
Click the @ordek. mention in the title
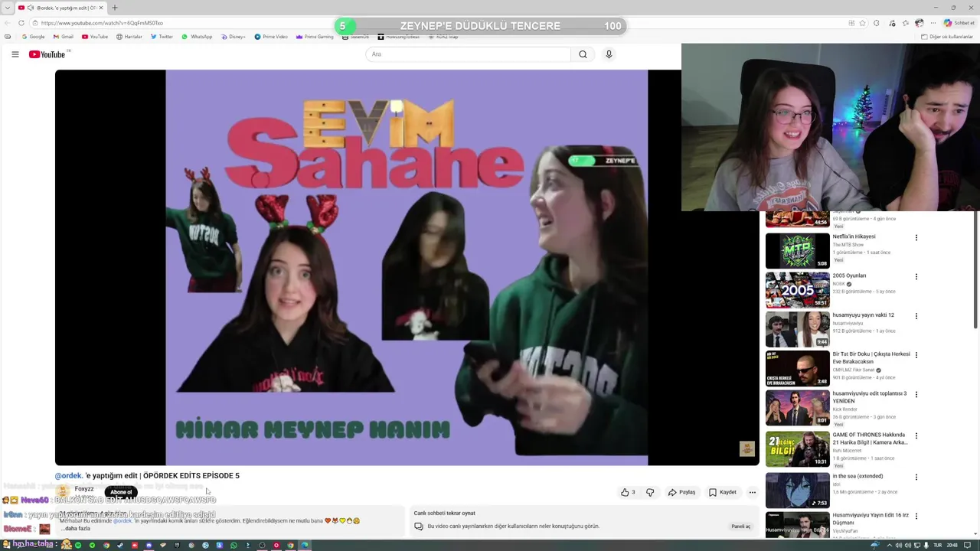(69, 475)
